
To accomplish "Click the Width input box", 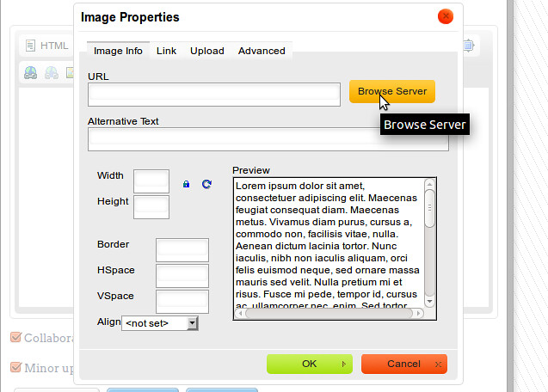I will [151, 181].
